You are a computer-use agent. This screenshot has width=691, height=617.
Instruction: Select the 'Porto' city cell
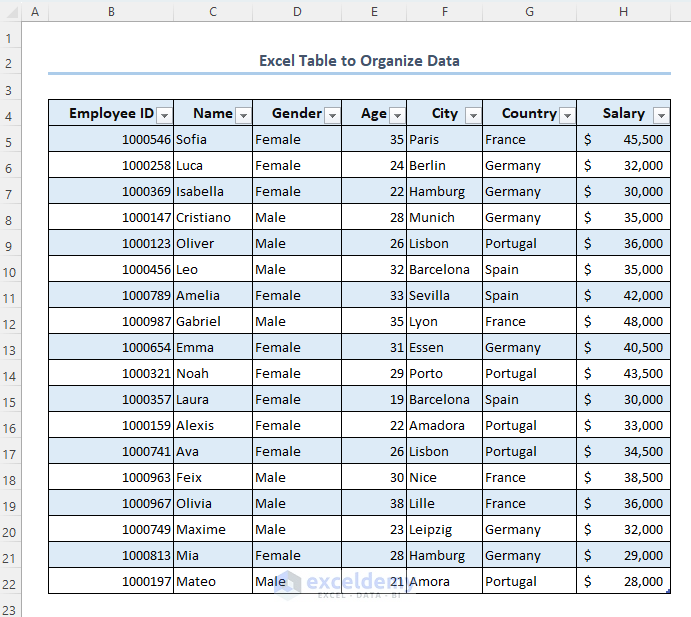tap(445, 373)
